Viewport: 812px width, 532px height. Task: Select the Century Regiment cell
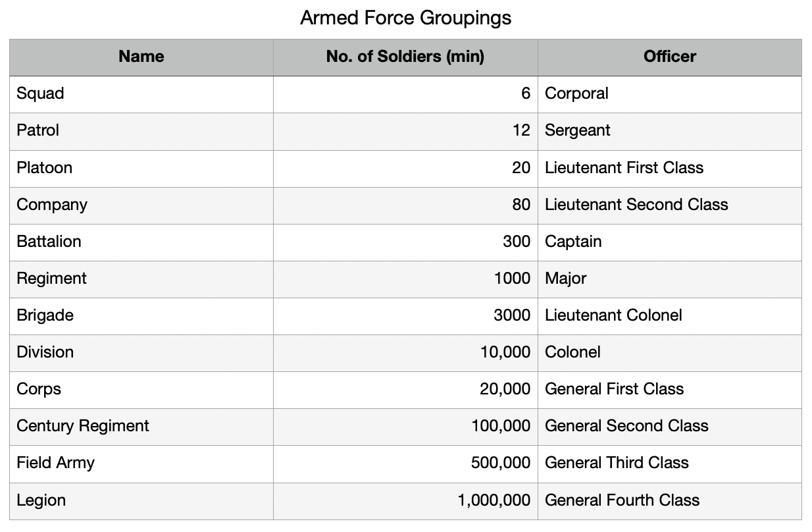[x=141, y=426]
